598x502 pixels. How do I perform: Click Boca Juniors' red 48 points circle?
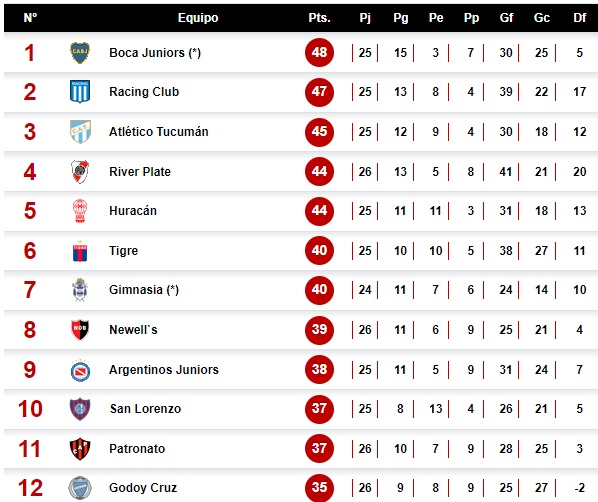319,52
